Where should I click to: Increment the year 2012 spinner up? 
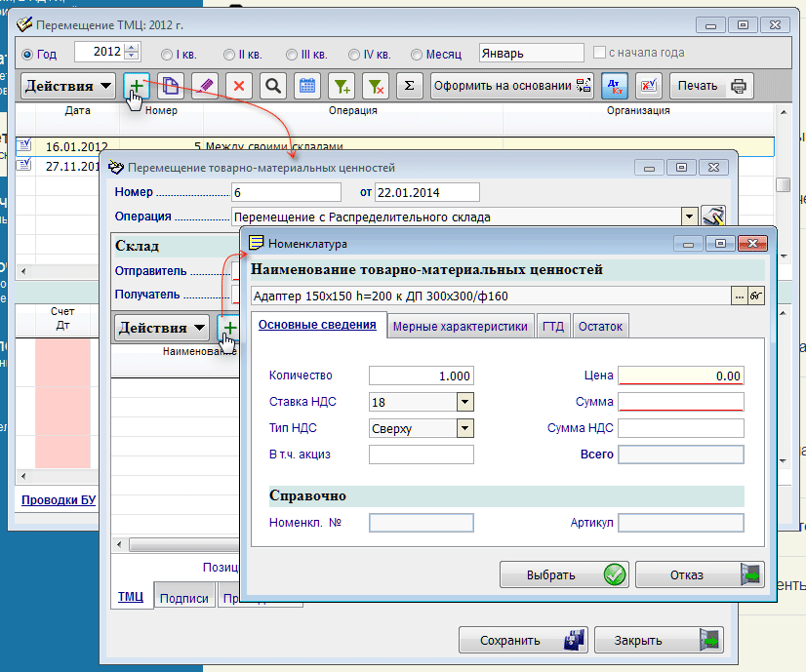(132, 47)
